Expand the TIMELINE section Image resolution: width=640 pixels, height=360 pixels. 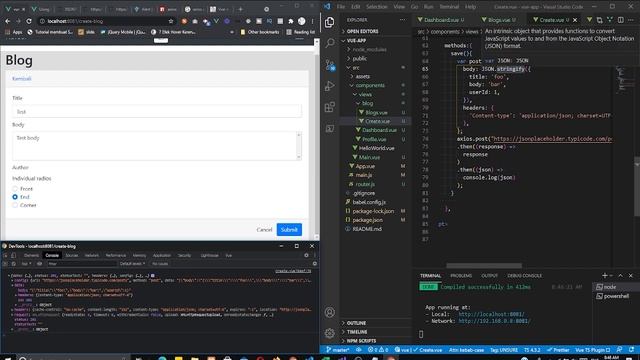click(376, 332)
